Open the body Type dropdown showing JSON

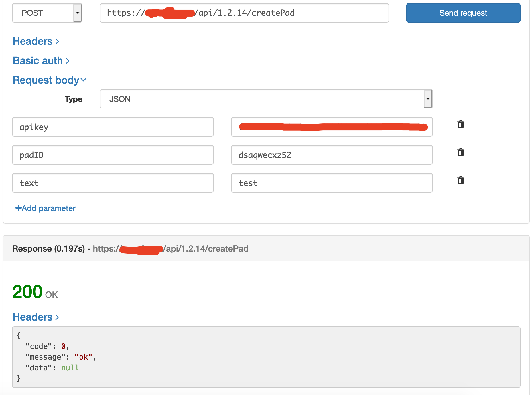point(427,99)
